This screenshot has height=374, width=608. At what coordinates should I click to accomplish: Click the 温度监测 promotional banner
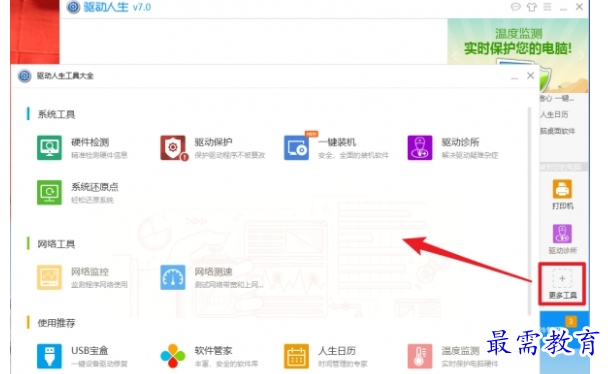[x=518, y=54]
